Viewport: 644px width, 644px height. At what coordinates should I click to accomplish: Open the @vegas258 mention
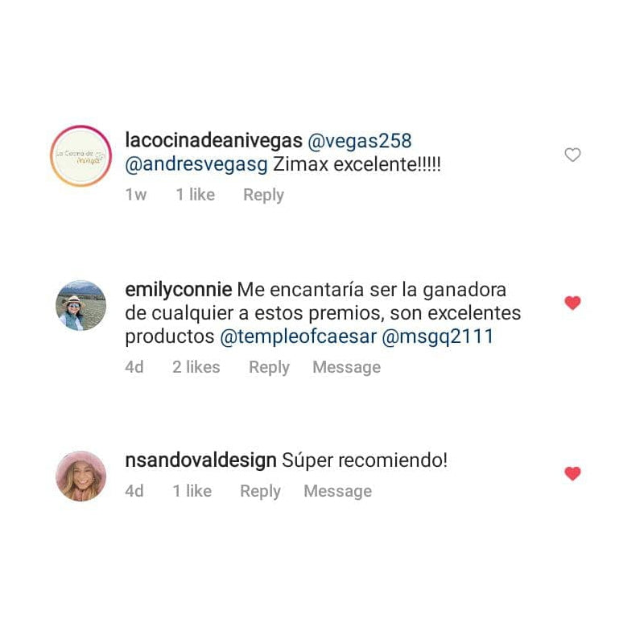(x=359, y=141)
